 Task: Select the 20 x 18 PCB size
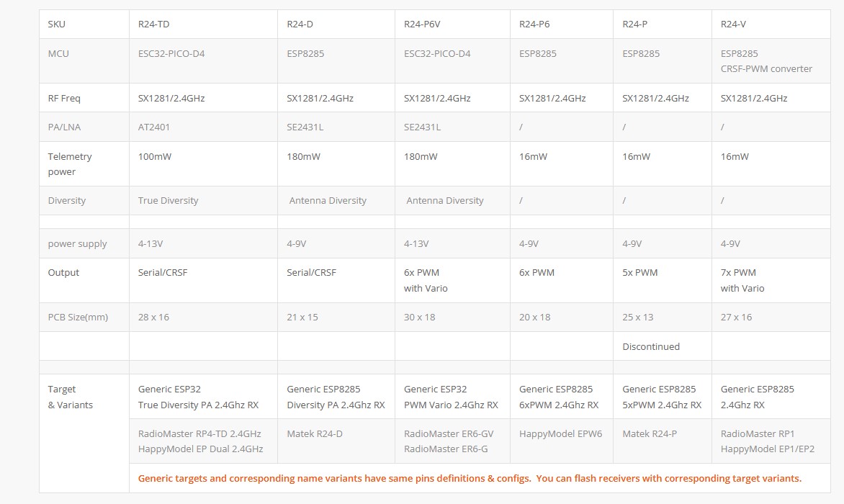534,318
